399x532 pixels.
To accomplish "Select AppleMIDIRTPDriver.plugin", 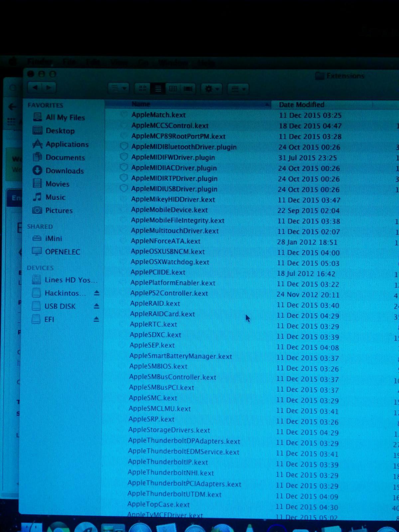I will (174, 178).
